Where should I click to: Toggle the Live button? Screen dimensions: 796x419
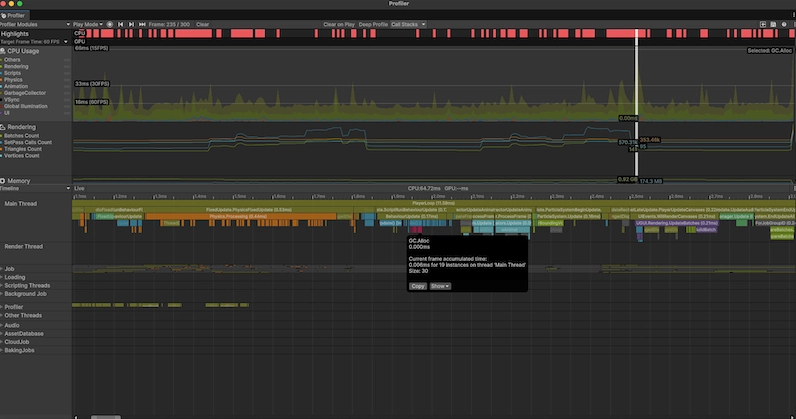click(x=79, y=188)
